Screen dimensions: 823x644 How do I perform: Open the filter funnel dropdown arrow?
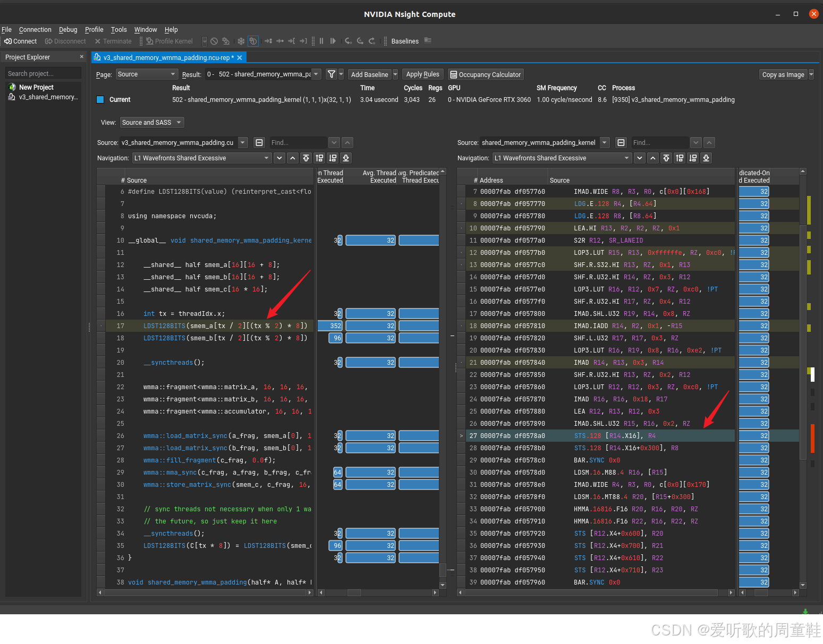(341, 74)
